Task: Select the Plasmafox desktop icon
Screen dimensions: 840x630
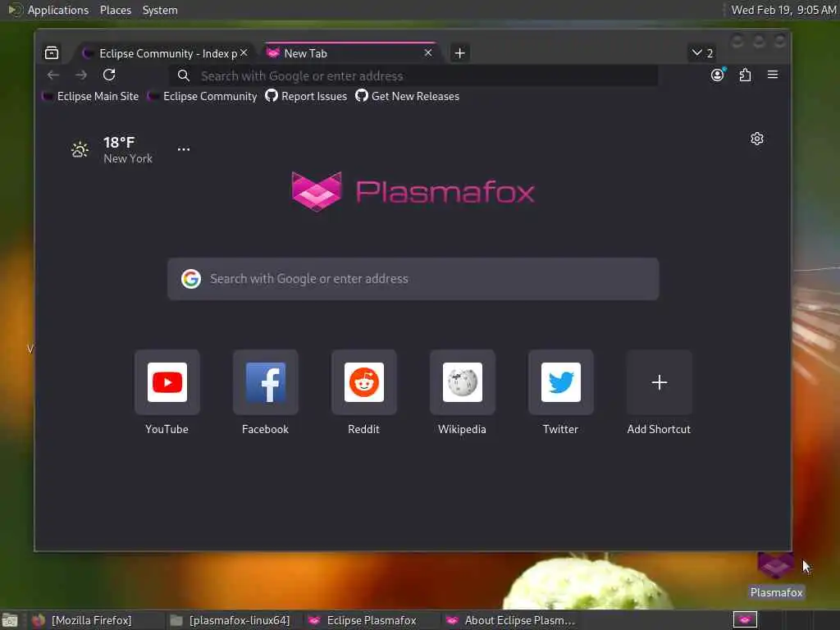Action: 776,576
